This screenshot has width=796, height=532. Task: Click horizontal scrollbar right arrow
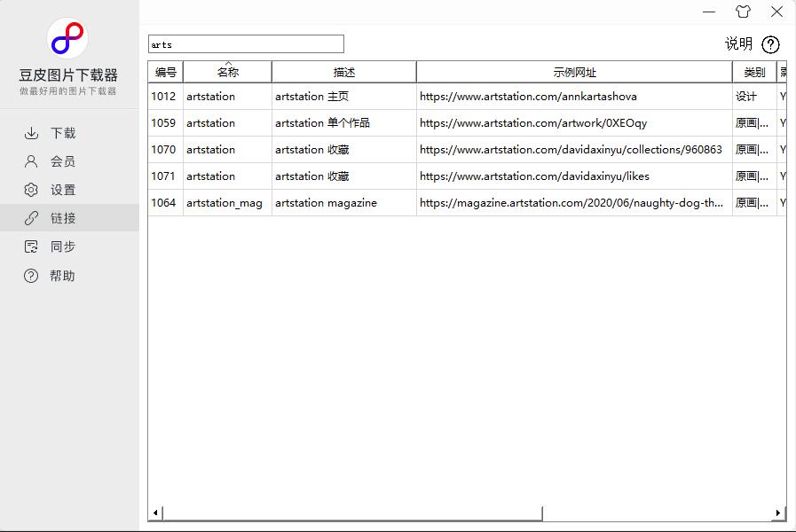click(778, 512)
